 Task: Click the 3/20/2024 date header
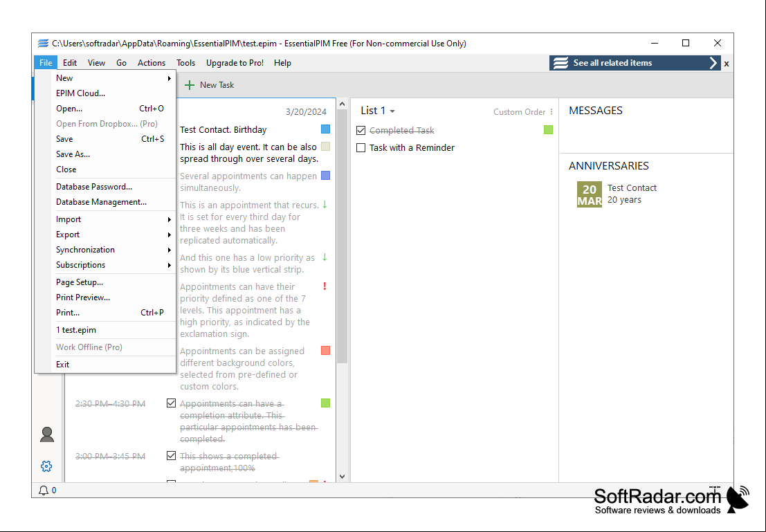(306, 112)
